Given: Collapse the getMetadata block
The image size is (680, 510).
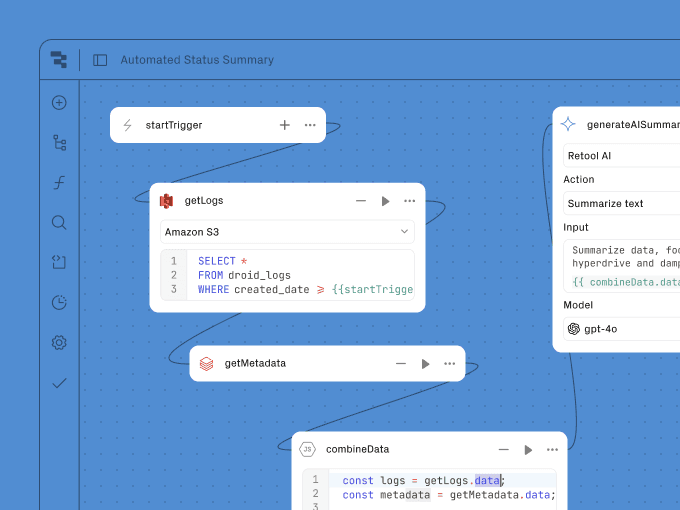Looking at the screenshot, I should [x=401, y=363].
